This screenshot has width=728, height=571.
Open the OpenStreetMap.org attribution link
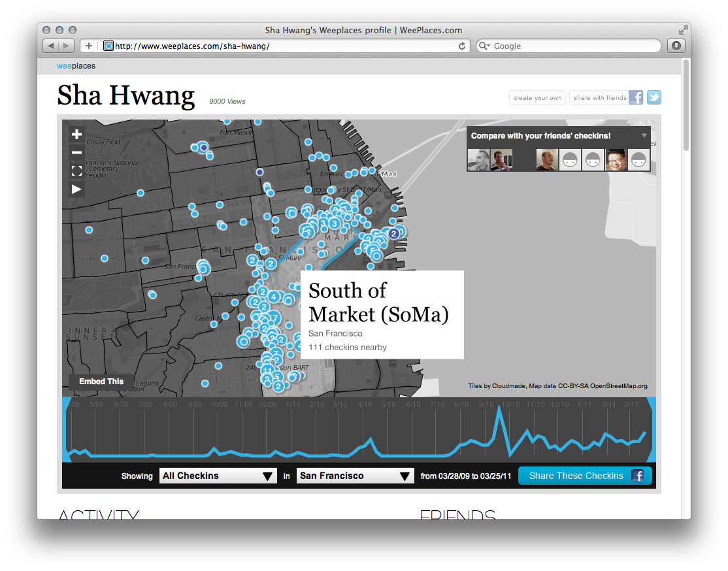620,386
